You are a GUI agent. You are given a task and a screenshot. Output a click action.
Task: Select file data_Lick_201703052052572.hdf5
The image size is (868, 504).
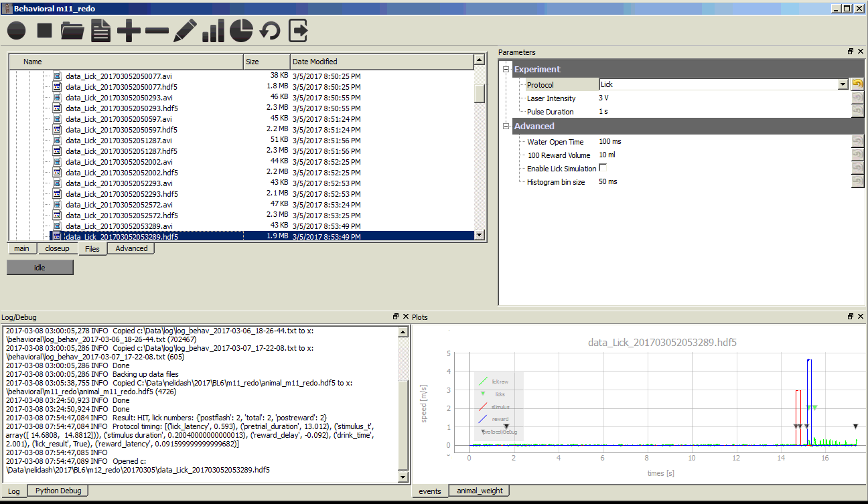tap(121, 216)
